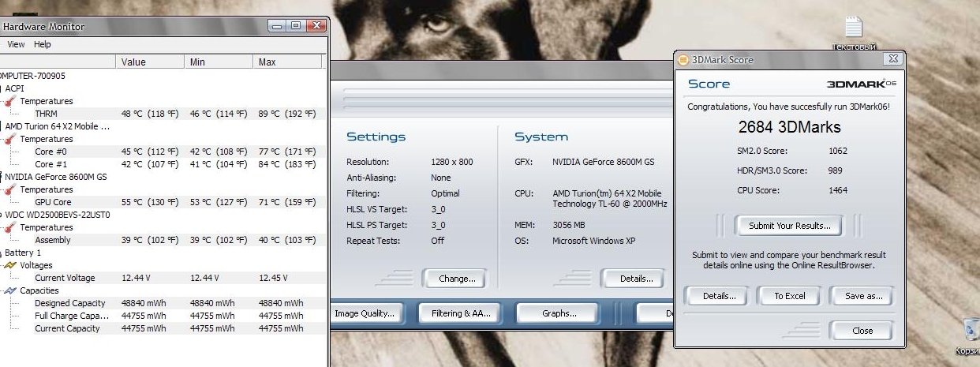Click the Max column header
This screenshot has width=980, height=367.
tap(287, 62)
